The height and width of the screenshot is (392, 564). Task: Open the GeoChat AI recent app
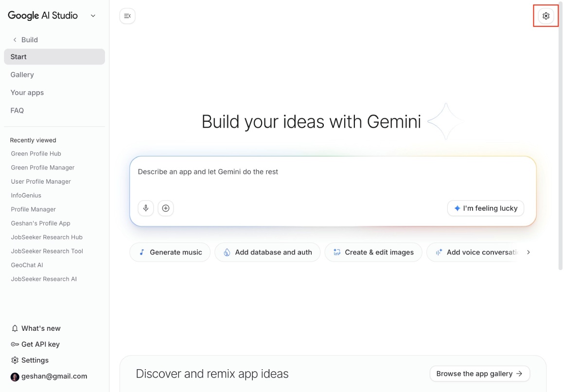27,265
